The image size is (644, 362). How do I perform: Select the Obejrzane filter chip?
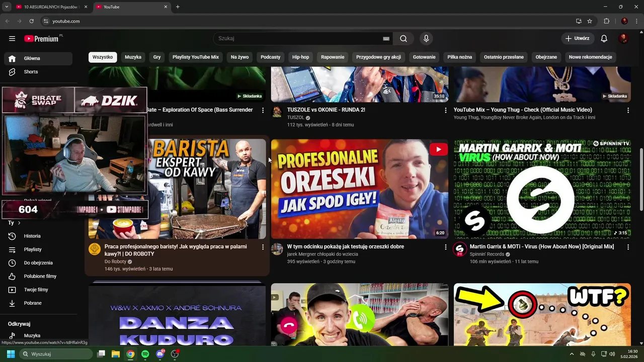point(546,57)
